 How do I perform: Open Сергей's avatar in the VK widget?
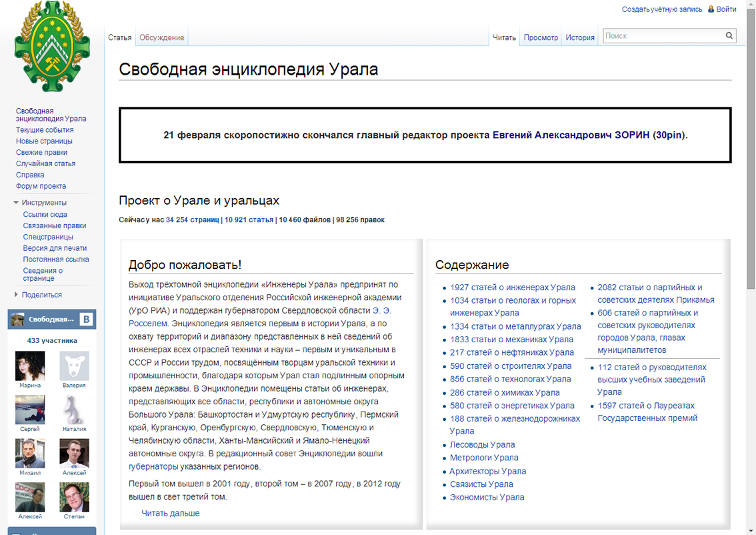click(x=30, y=410)
